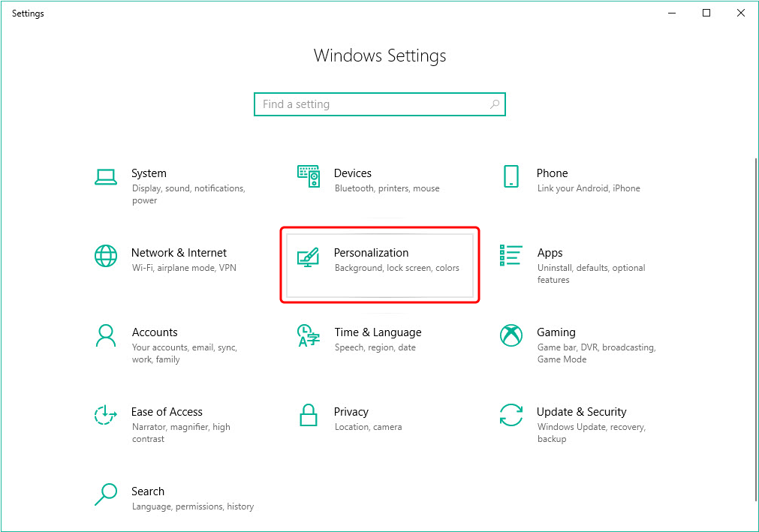The image size is (759, 532).
Task: Open the Network & Internet globe icon
Action: [106, 257]
